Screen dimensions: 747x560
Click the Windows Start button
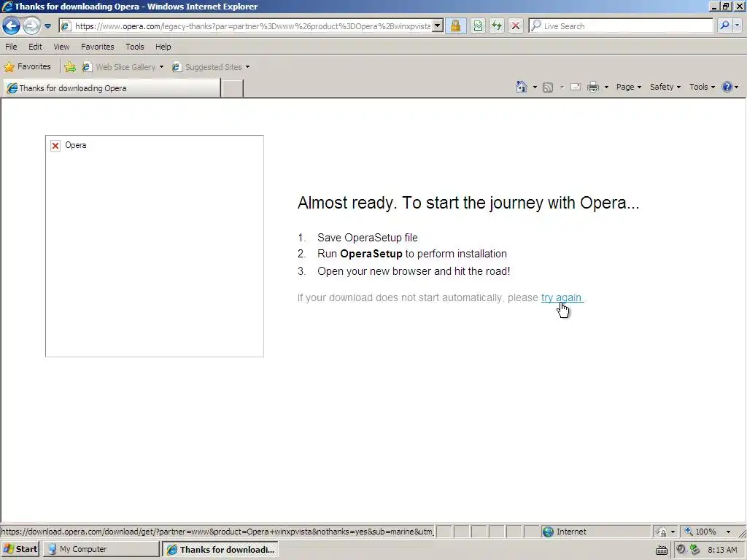(x=20, y=549)
